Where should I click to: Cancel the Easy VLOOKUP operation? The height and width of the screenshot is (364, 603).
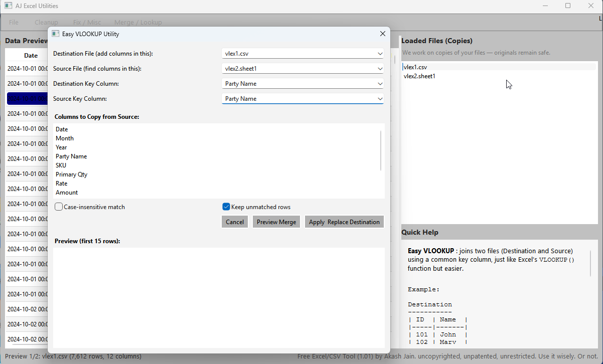click(234, 221)
